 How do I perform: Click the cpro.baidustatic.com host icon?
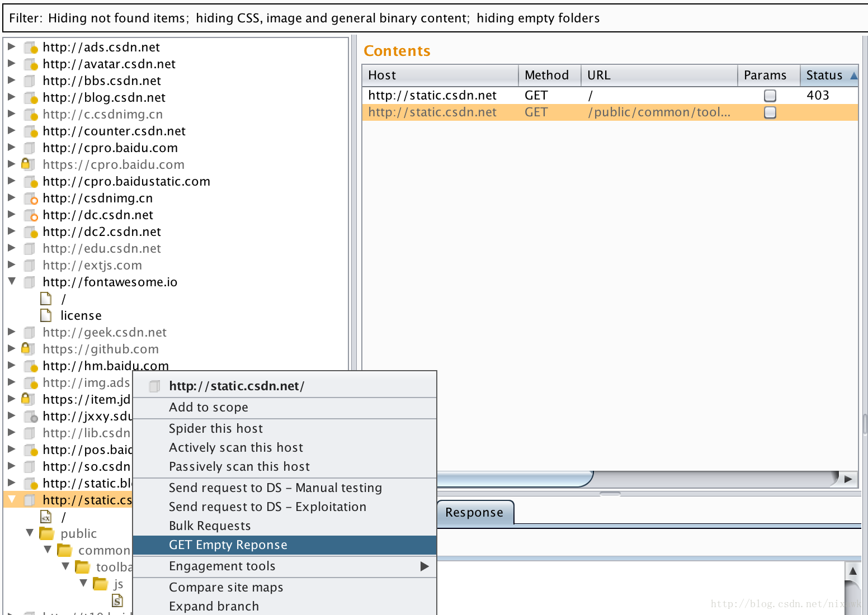(31, 182)
